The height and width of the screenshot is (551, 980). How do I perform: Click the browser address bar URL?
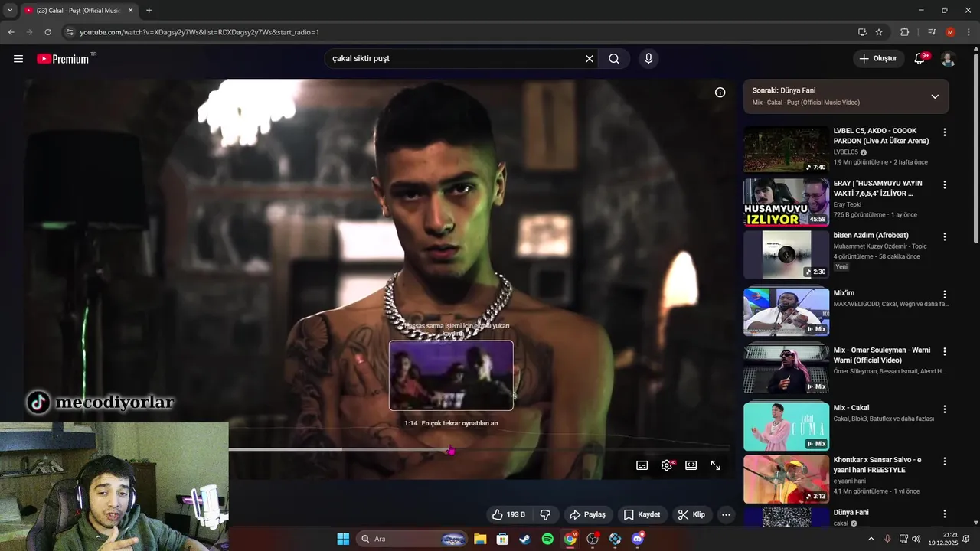pos(200,32)
